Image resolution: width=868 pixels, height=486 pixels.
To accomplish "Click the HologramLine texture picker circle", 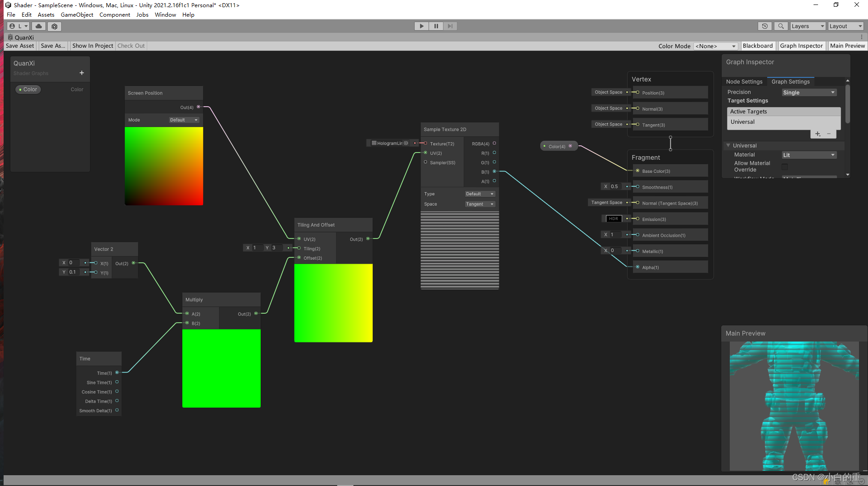I will [406, 143].
